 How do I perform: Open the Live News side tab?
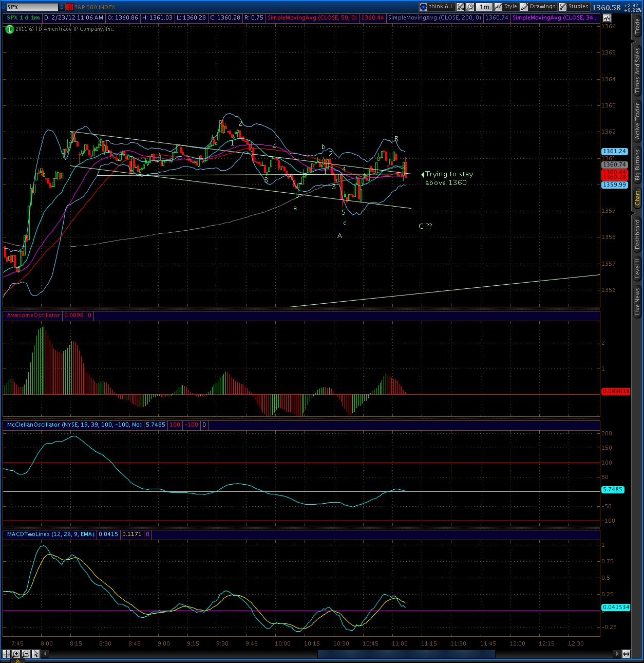pos(637,302)
